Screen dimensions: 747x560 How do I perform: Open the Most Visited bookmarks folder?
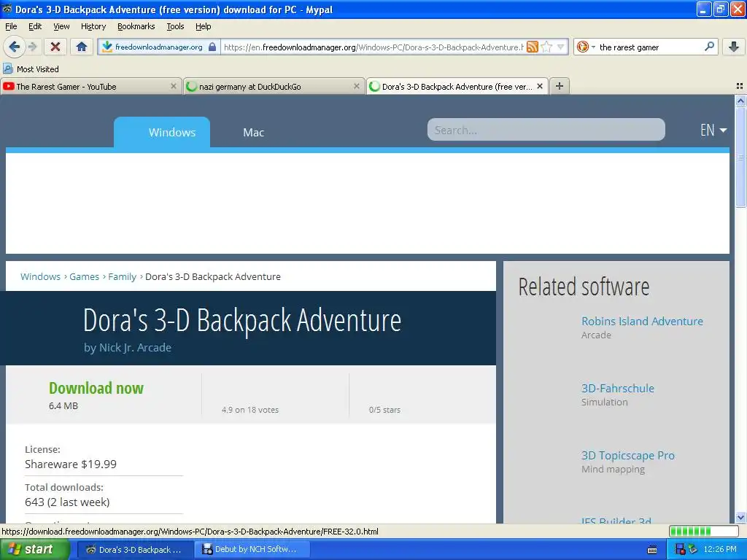pos(31,69)
